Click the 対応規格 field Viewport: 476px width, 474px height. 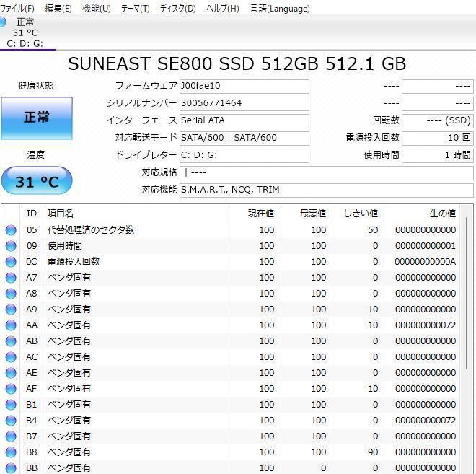326,173
